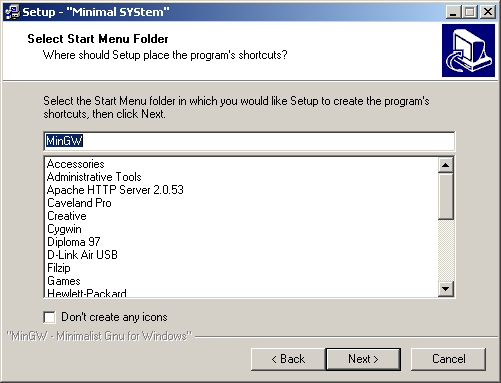Go Back to the previous step
Screen dimensions: 501x383
point(288,359)
